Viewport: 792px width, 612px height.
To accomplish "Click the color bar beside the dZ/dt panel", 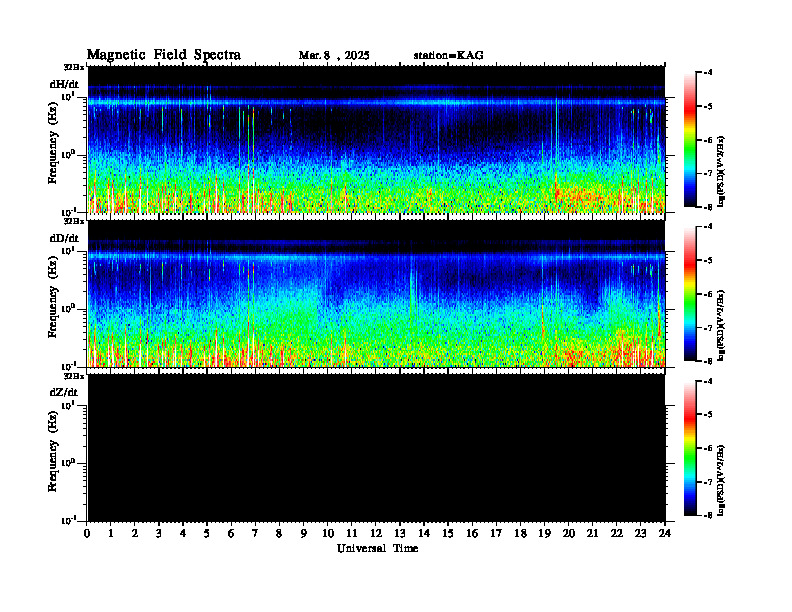I will click(689, 448).
